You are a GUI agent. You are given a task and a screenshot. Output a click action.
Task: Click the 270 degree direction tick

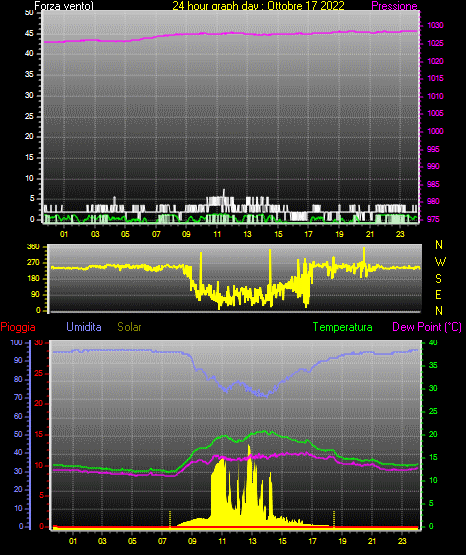(33, 263)
